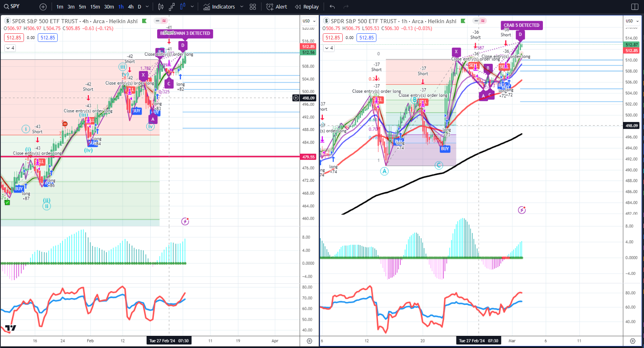Create an Alert from the toolbar
Image resolution: width=644 pixels, height=348 pixels.
tap(277, 7)
